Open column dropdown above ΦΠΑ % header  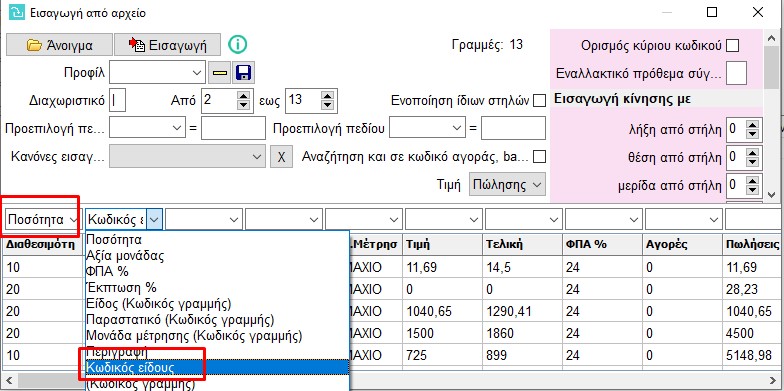pyautogui.click(x=604, y=219)
